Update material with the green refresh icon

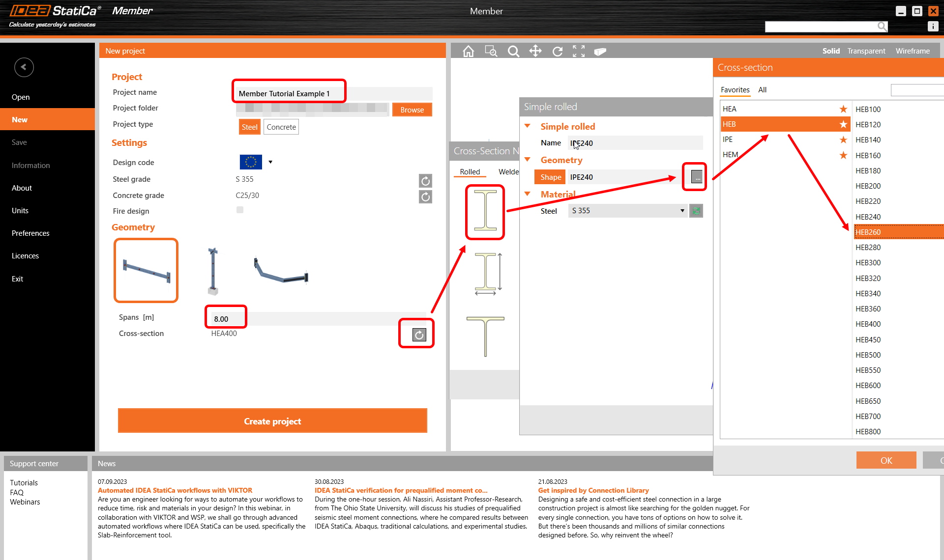[696, 210]
